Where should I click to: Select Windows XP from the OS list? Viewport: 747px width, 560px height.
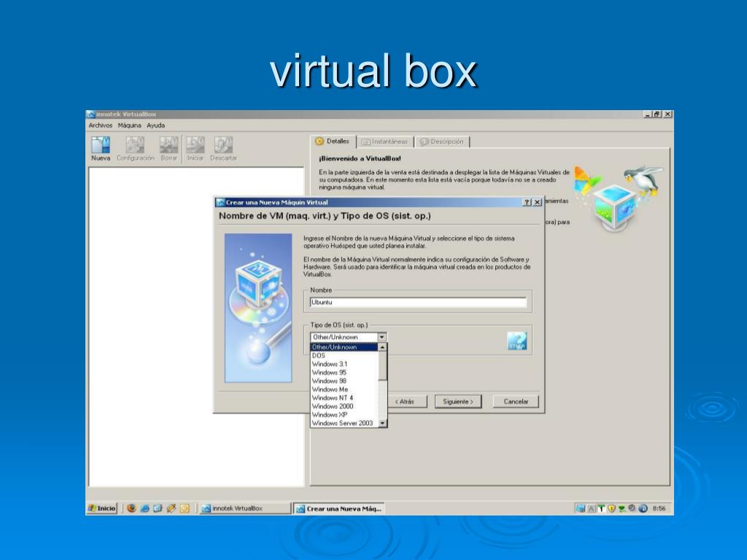(x=344, y=415)
